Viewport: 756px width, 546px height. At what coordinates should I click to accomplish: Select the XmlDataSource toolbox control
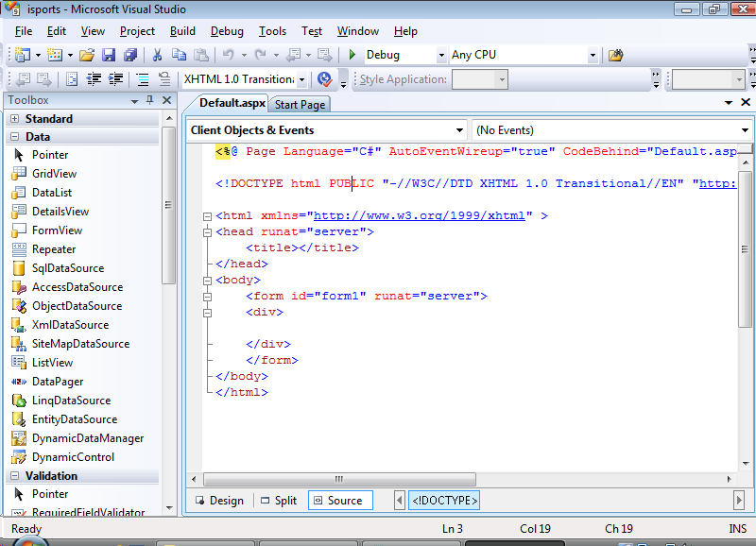pos(70,325)
